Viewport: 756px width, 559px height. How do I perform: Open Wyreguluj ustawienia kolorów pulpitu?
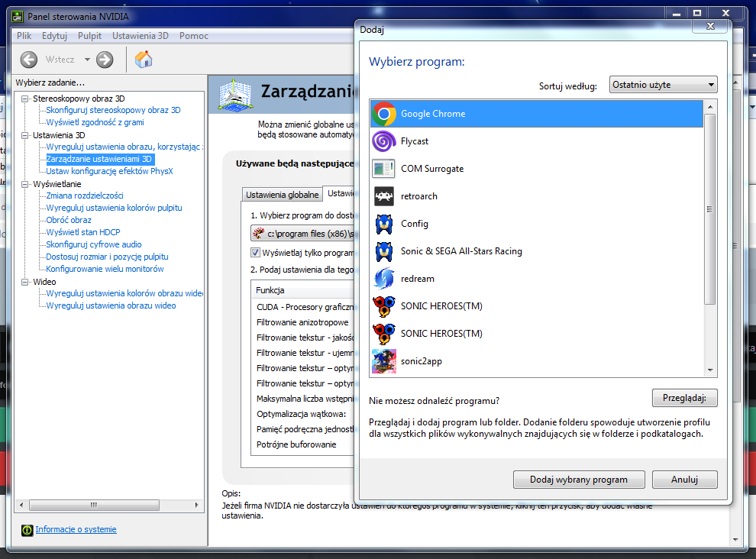point(115,208)
